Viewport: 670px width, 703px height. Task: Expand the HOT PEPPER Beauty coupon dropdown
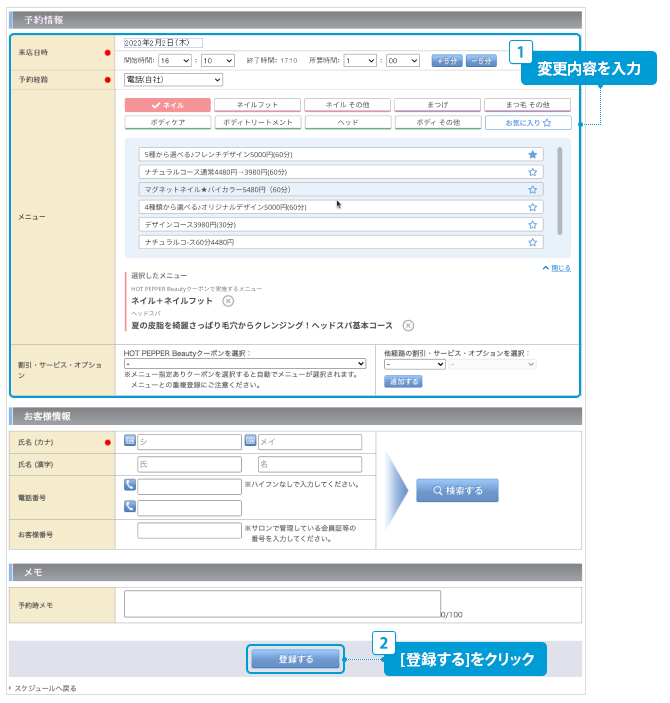(x=245, y=364)
